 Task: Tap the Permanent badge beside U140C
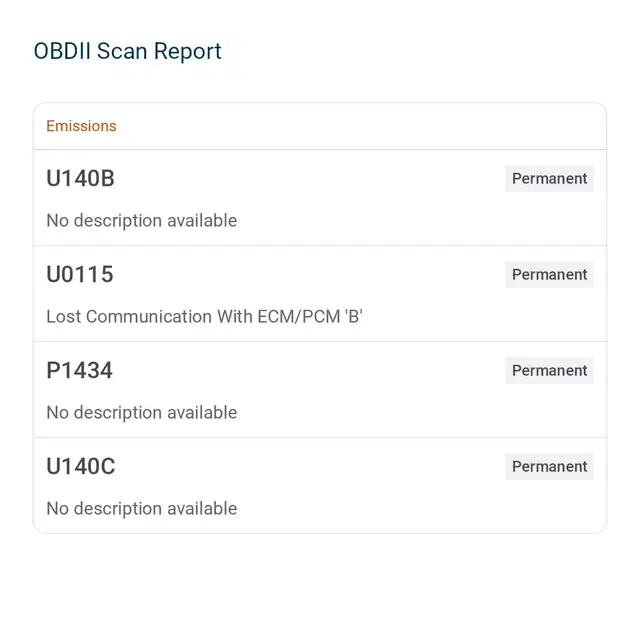click(549, 466)
